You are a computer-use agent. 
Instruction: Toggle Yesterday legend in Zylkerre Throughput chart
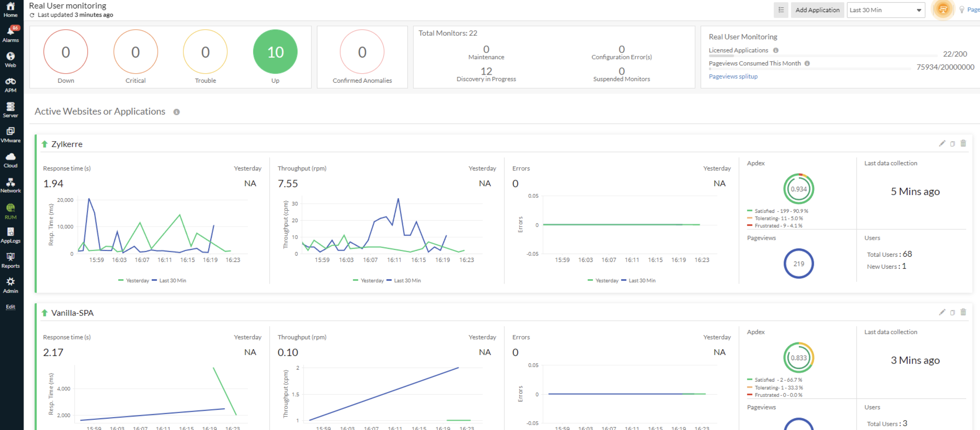368,280
